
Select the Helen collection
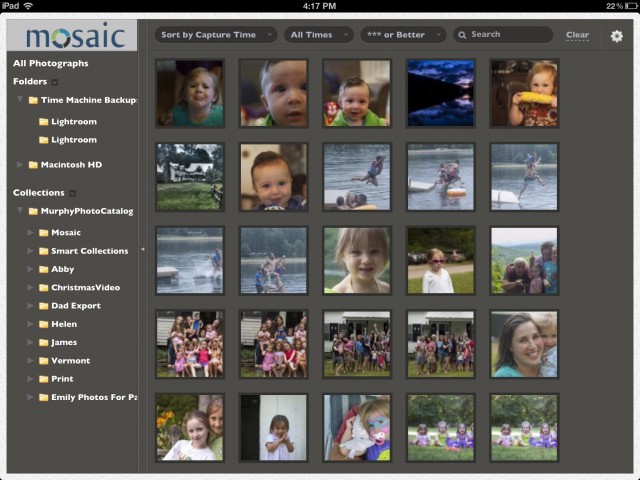(x=64, y=324)
